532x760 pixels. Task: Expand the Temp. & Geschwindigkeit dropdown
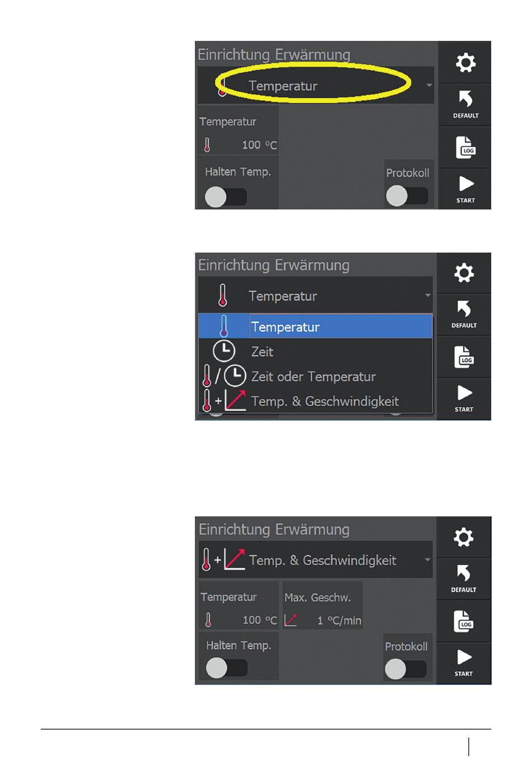[x=316, y=559]
